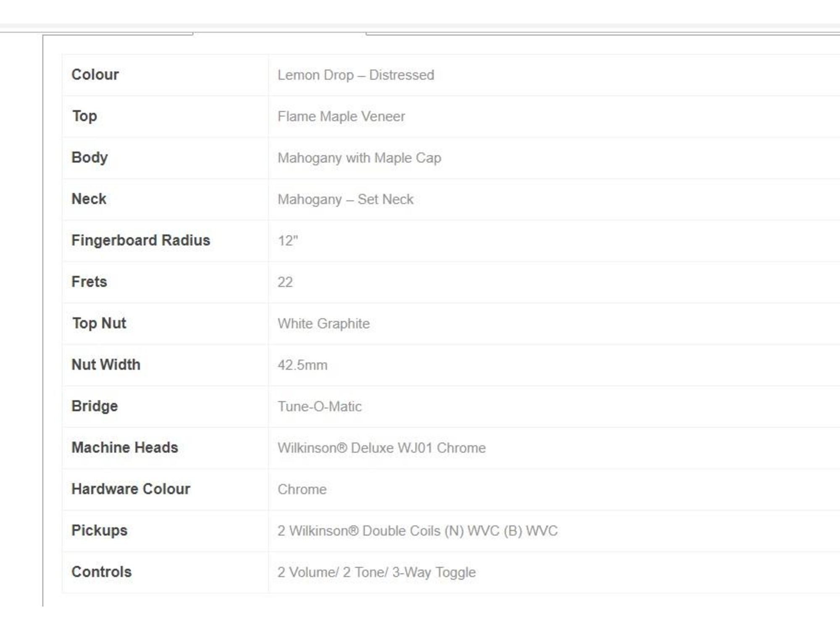This screenshot has height=630, width=840.
Task: Click the Colour row label
Action: pyautogui.click(x=95, y=75)
